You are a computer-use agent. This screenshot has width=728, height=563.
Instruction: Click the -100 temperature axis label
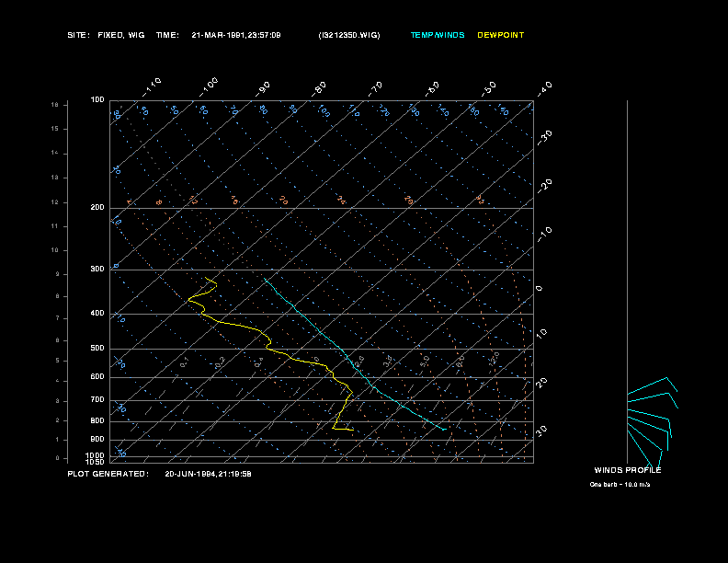tap(209, 87)
